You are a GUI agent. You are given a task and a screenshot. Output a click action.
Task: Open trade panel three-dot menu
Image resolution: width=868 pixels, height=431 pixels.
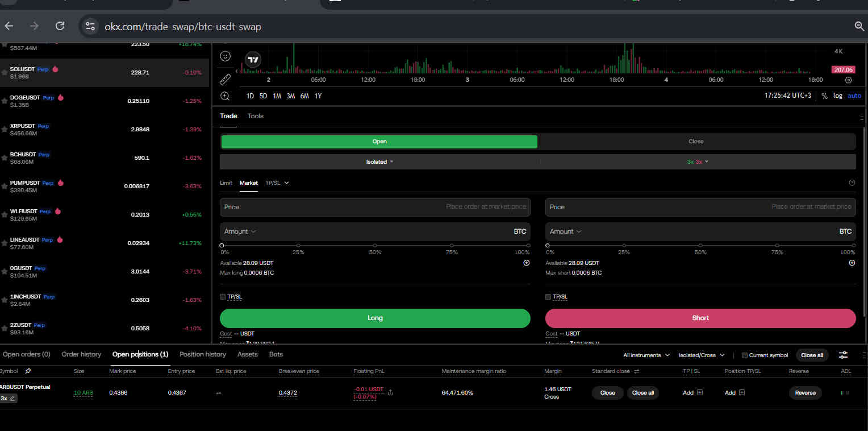(862, 116)
